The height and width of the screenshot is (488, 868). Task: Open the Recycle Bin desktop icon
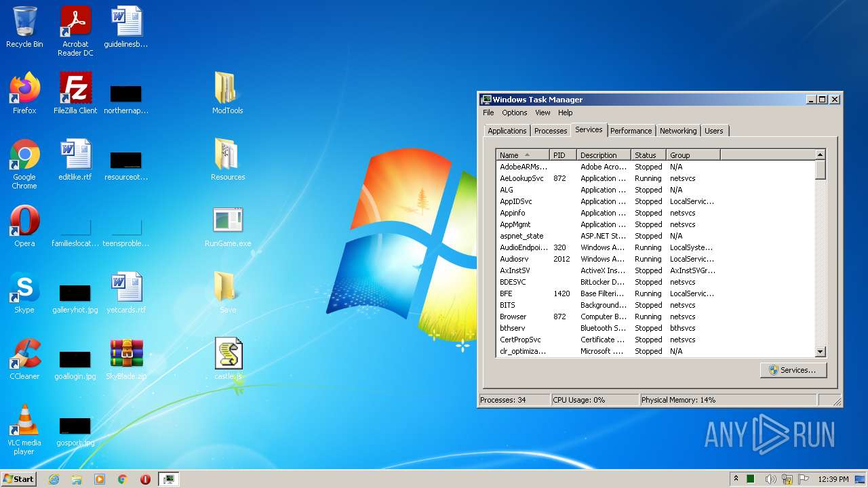pyautogui.click(x=24, y=27)
